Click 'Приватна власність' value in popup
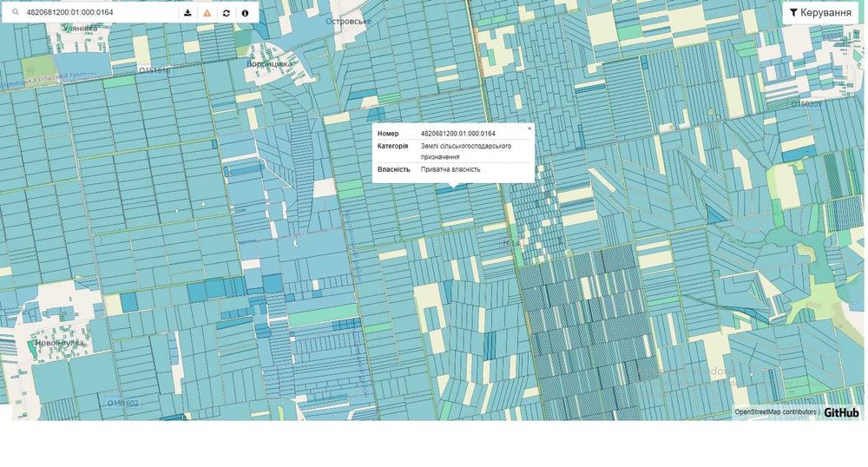 click(x=450, y=169)
